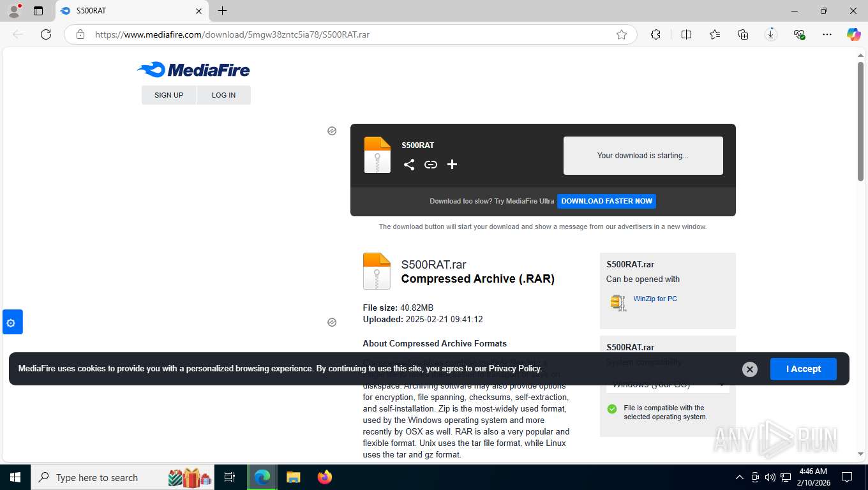Launch Firefox from the taskbar
Screen dimensions: 868x490
[x=325, y=477]
